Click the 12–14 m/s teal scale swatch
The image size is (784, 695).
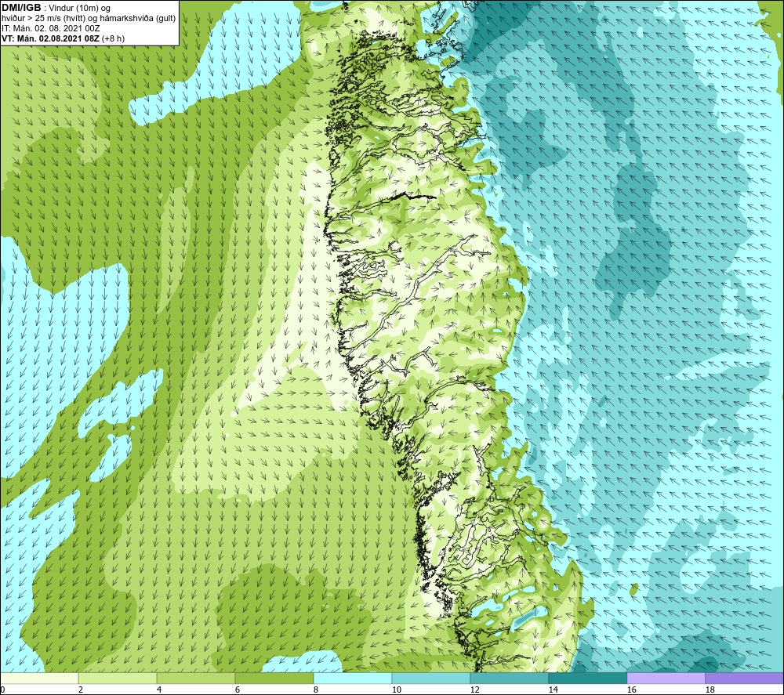click(x=509, y=678)
